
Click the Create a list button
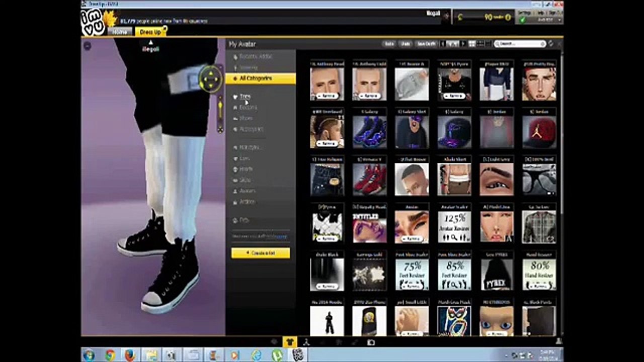[261, 253]
